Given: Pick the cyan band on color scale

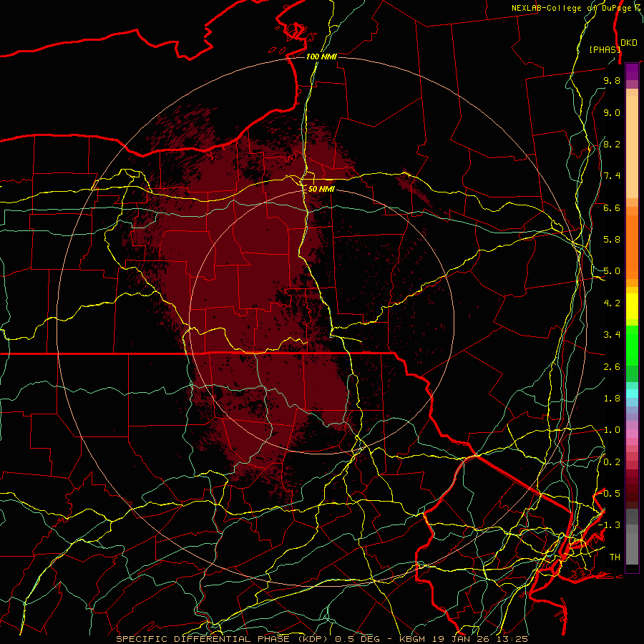Looking at the screenshot, I should click(632, 394).
